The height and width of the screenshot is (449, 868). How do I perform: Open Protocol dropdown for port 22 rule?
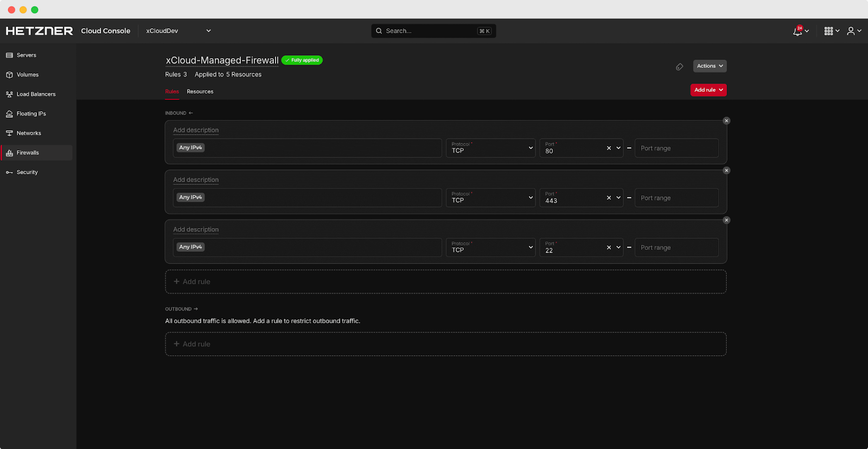[x=490, y=248]
